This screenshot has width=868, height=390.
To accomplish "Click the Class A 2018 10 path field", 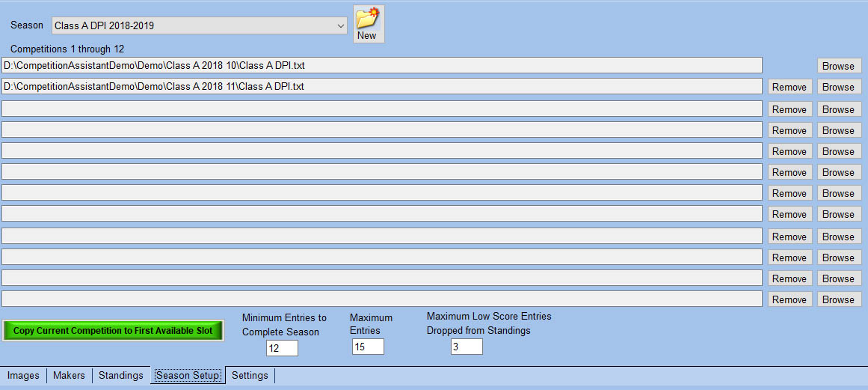I will pos(382,65).
